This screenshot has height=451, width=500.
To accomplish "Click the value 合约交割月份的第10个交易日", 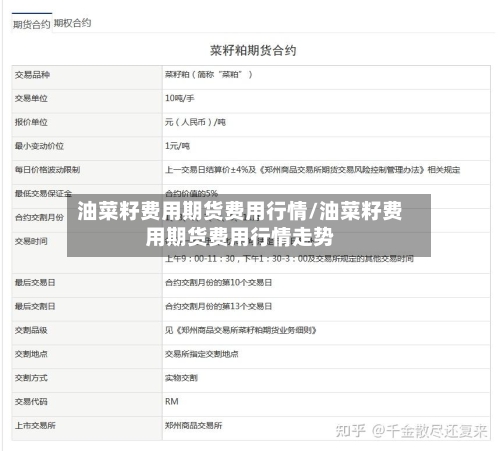I will tap(219, 283).
